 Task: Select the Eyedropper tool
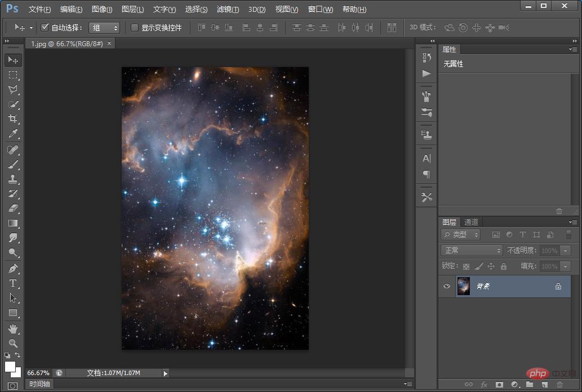tap(13, 133)
